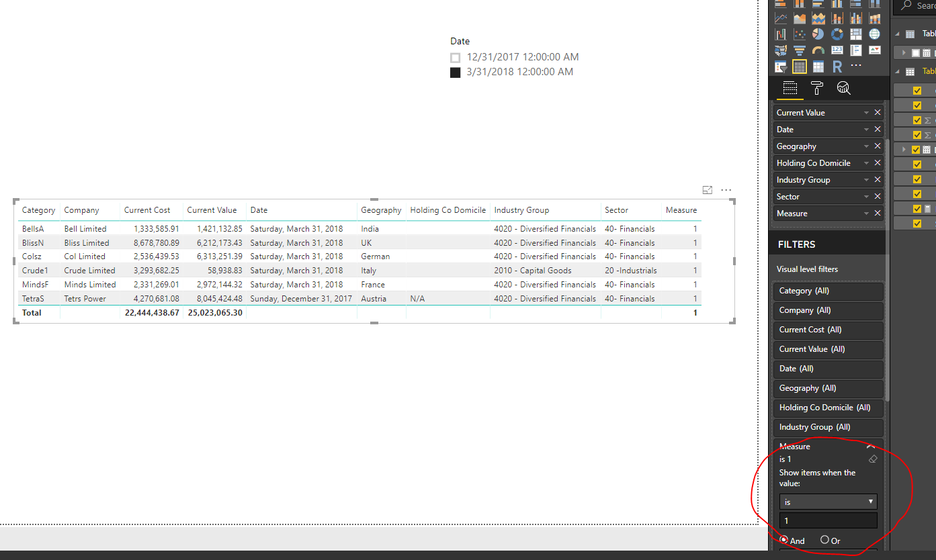The width and height of the screenshot is (936, 560).
Task: Open the Analytics magnifier tab
Action: (x=844, y=88)
